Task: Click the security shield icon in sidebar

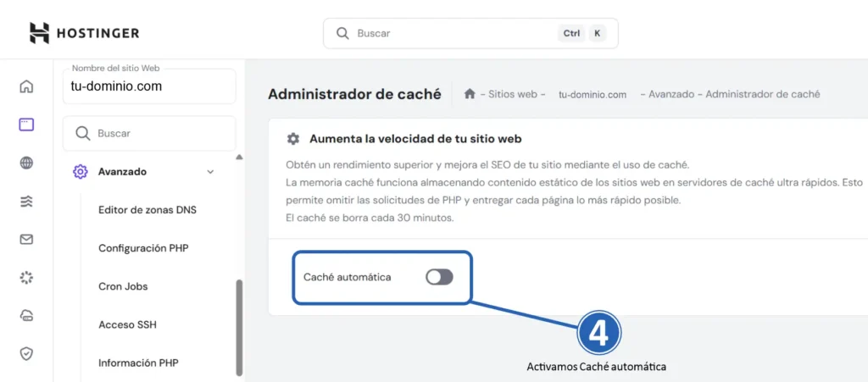Action: point(26,353)
